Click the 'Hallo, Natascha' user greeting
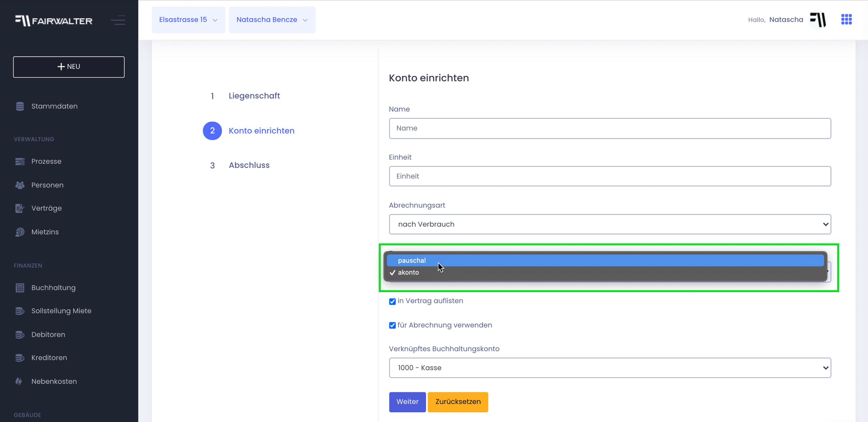This screenshot has width=868, height=422. pyautogui.click(x=775, y=20)
